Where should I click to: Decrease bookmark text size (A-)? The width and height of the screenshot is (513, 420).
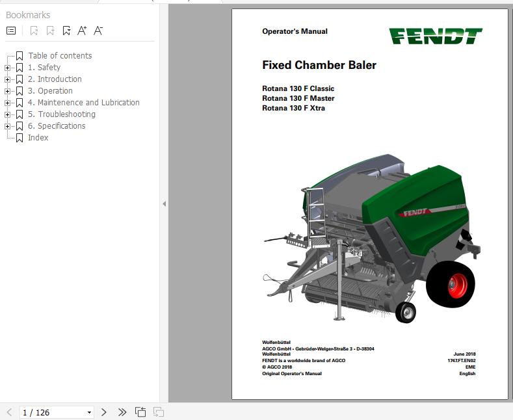(x=98, y=31)
